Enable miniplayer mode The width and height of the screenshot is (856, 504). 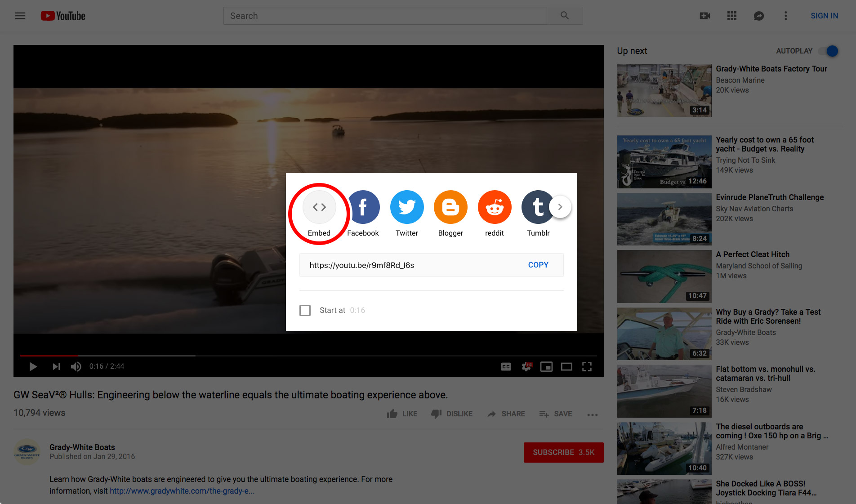546,367
